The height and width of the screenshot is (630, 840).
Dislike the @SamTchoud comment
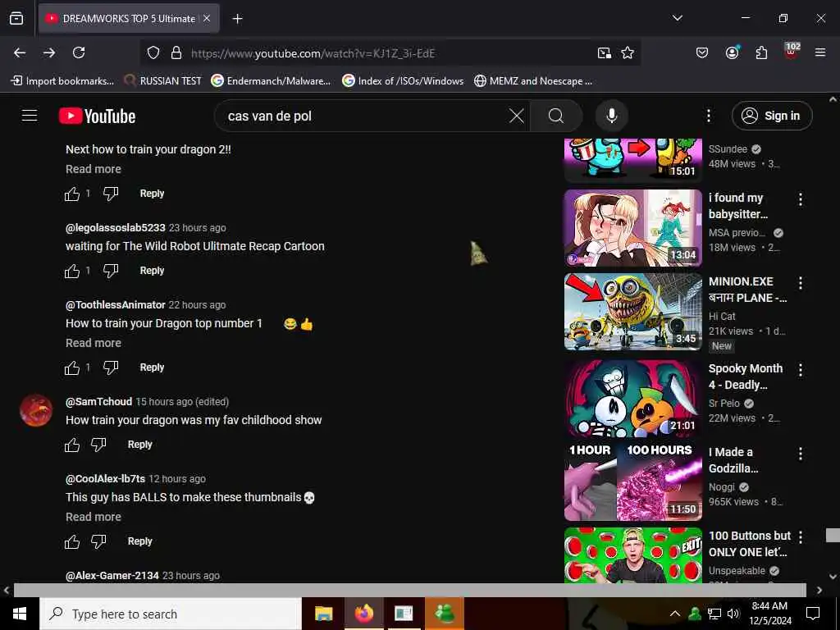[x=98, y=445]
